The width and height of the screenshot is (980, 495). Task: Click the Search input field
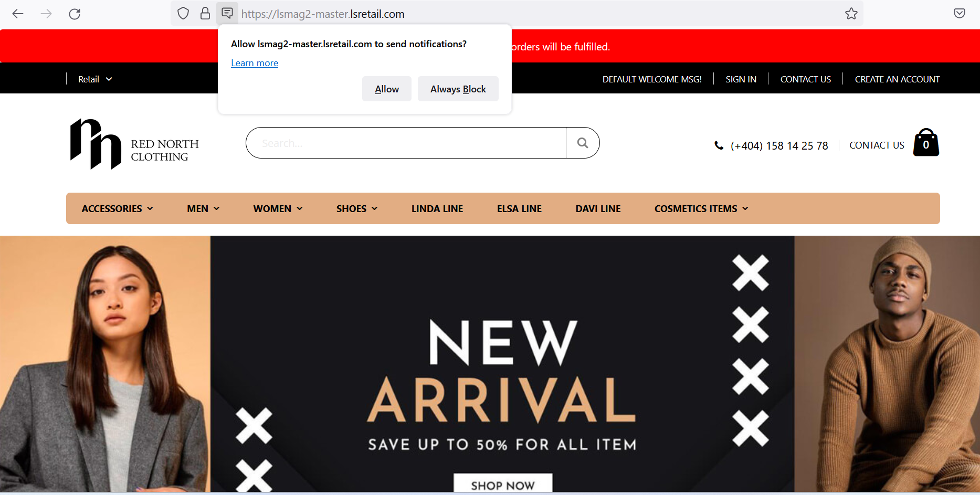tap(406, 143)
